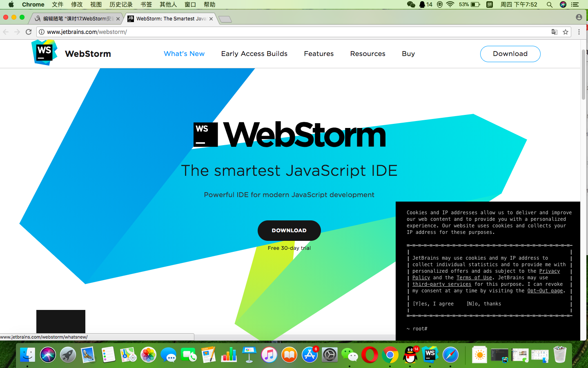Open Resources nav item
The width and height of the screenshot is (588, 368).
point(368,54)
